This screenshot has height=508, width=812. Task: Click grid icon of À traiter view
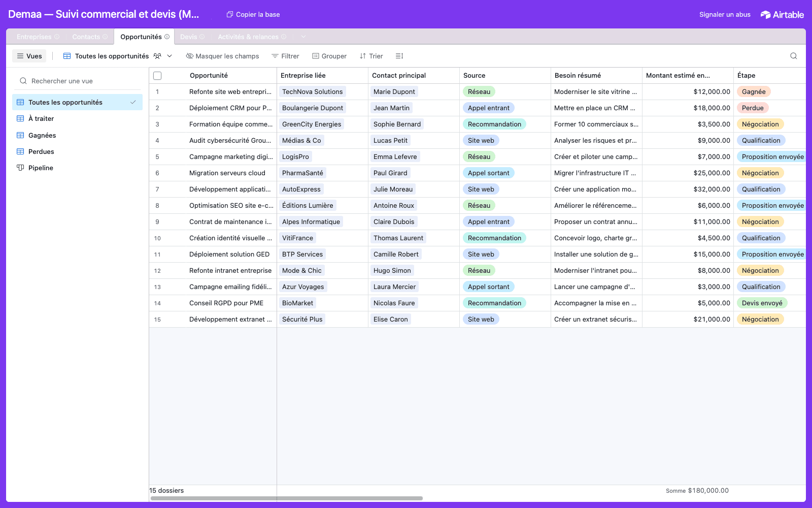pos(20,118)
